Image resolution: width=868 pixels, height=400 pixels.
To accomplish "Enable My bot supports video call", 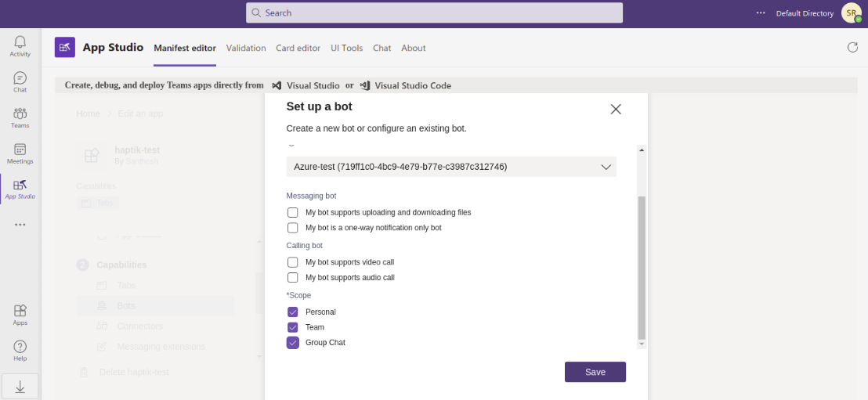I will click(293, 262).
